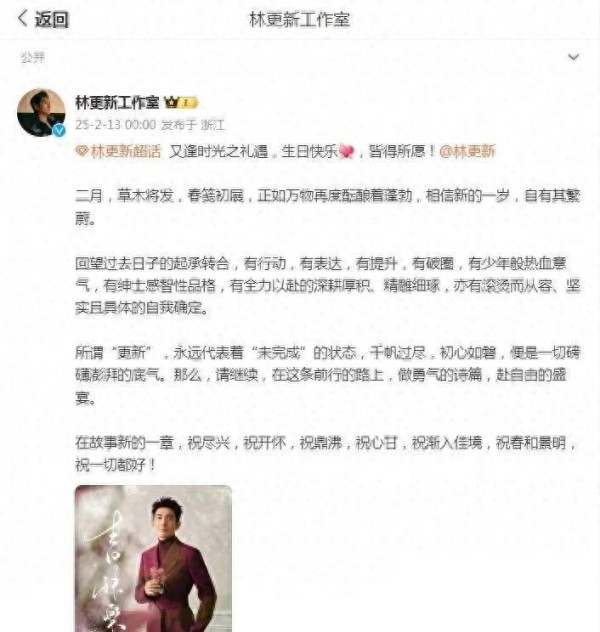
Task: Open the 林更新工作室 profile avatar
Action: (41, 112)
